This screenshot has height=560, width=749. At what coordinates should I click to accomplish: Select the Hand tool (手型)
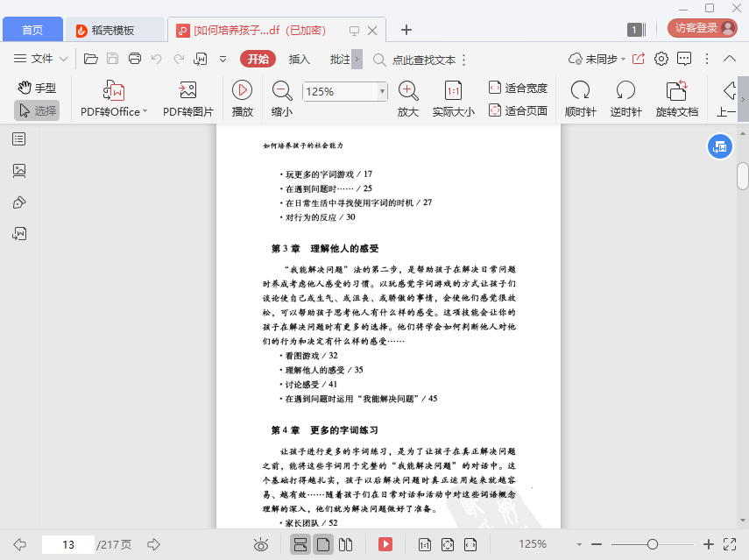37,88
